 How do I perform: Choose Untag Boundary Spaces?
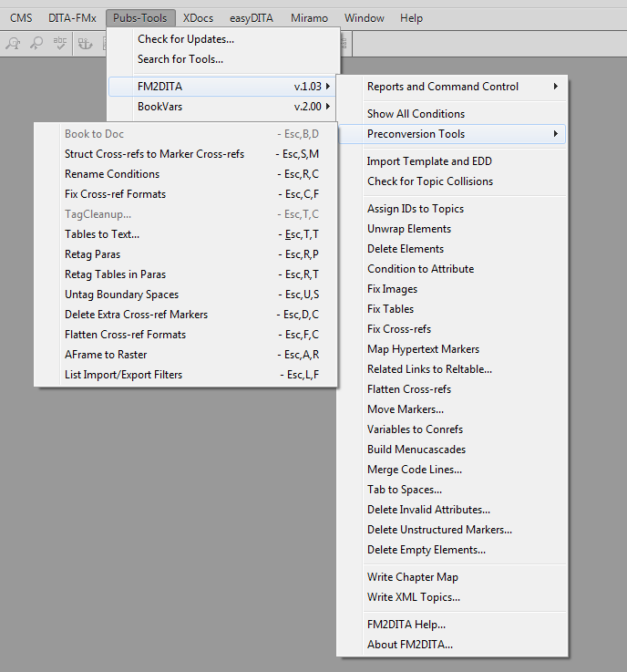(x=185, y=295)
